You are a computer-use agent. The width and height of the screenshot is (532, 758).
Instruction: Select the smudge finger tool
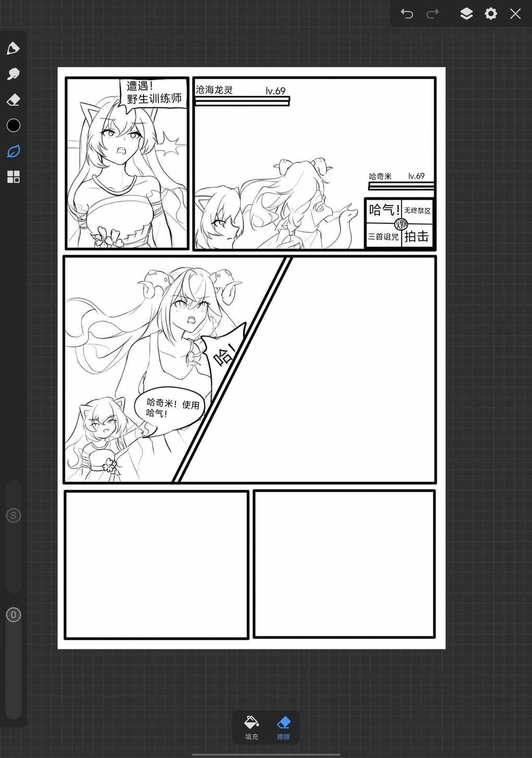click(13, 74)
